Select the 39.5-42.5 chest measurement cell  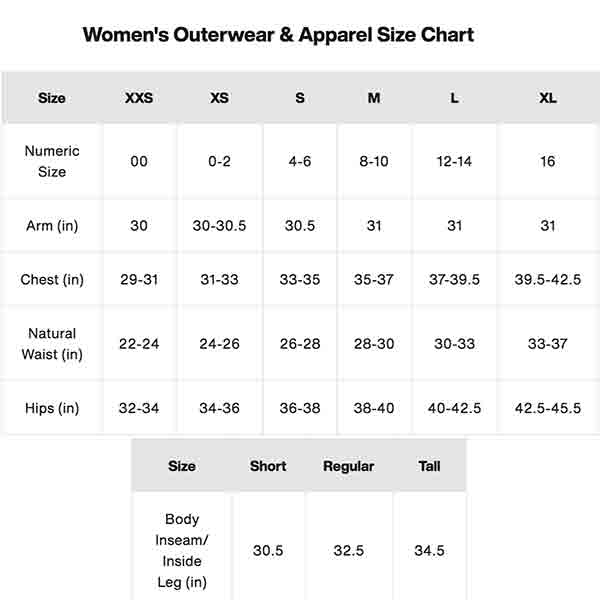click(547, 280)
